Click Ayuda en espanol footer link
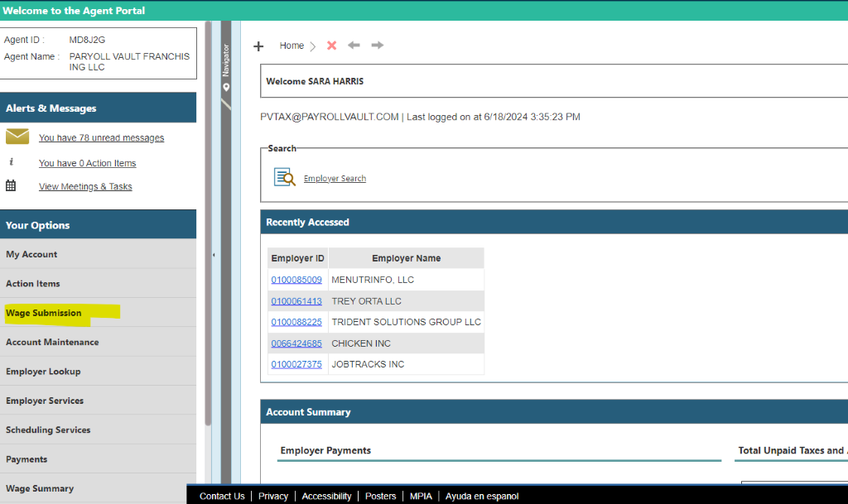The width and height of the screenshot is (848, 504). point(482,496)
